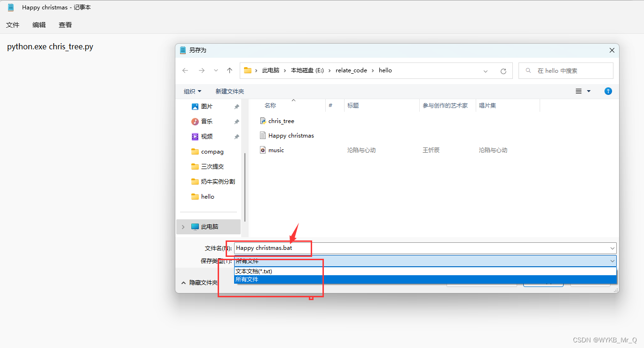Click relate_code in the breadcrumb
644x348 pixels.
(x=351, y=70)
